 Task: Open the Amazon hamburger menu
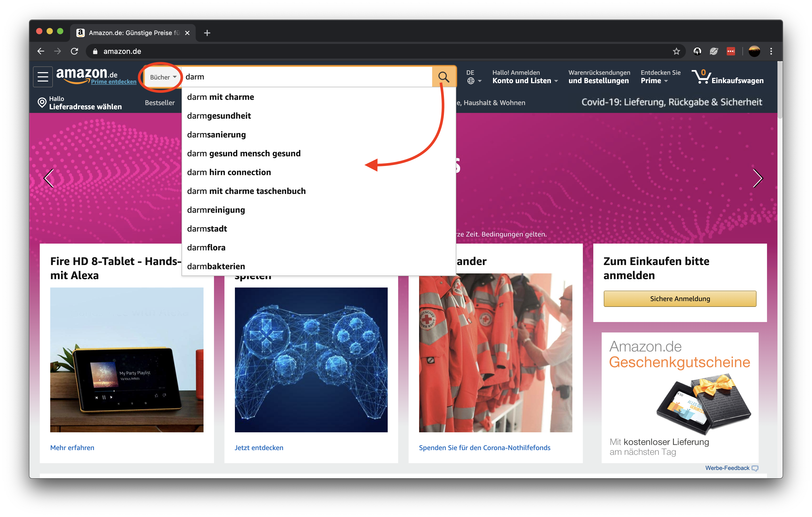(x=43, y=77)
